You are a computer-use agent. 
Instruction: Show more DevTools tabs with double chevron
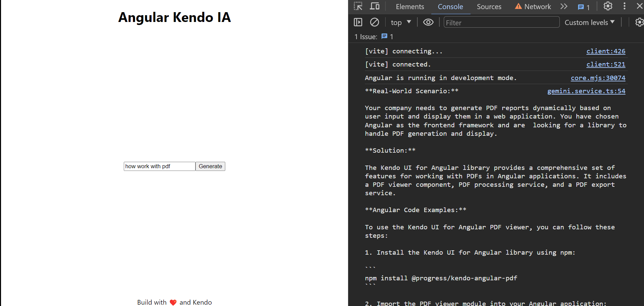click(x=564, y=7)
